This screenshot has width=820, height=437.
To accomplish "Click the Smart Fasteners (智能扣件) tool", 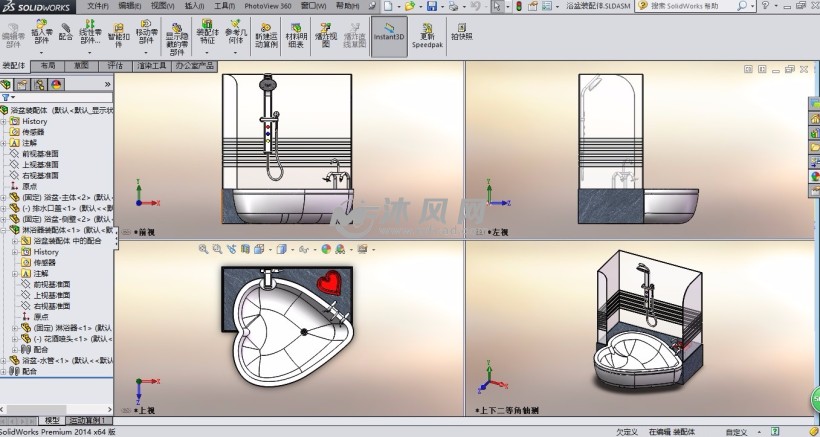I will tap(119, 36).
